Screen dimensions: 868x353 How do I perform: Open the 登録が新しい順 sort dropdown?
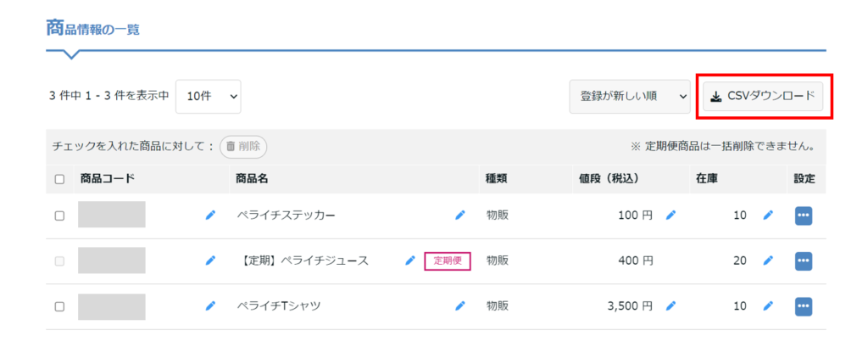tap(630, 97)
